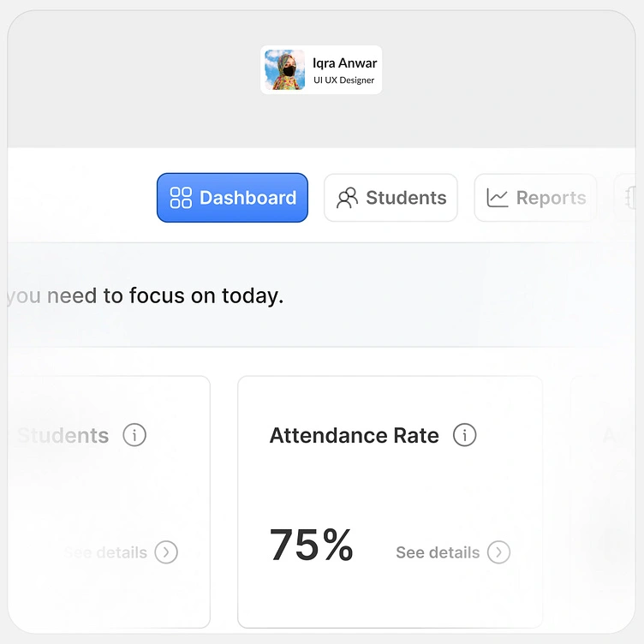644x644 pixels.
Task: Click the arrow circle in the Students card
Action: coord(166,552)
